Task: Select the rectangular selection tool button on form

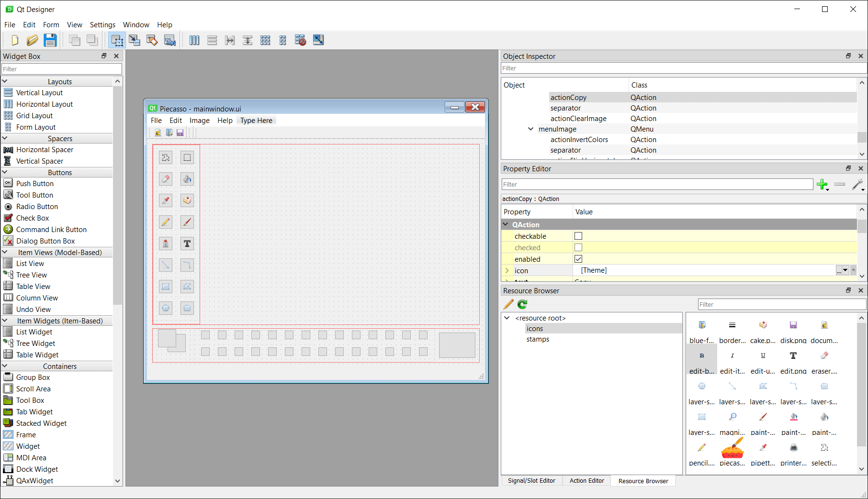Action: tap(187, 157)
